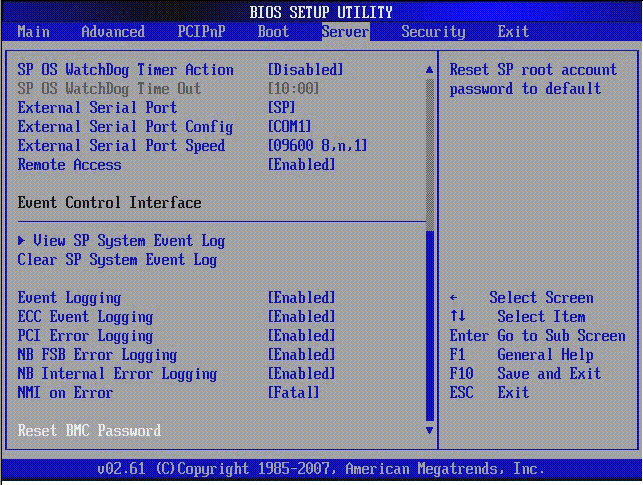Viewport: 643px width, 485px height.
Task: Go to the Boot tab
Action: (x=273, y=32)
